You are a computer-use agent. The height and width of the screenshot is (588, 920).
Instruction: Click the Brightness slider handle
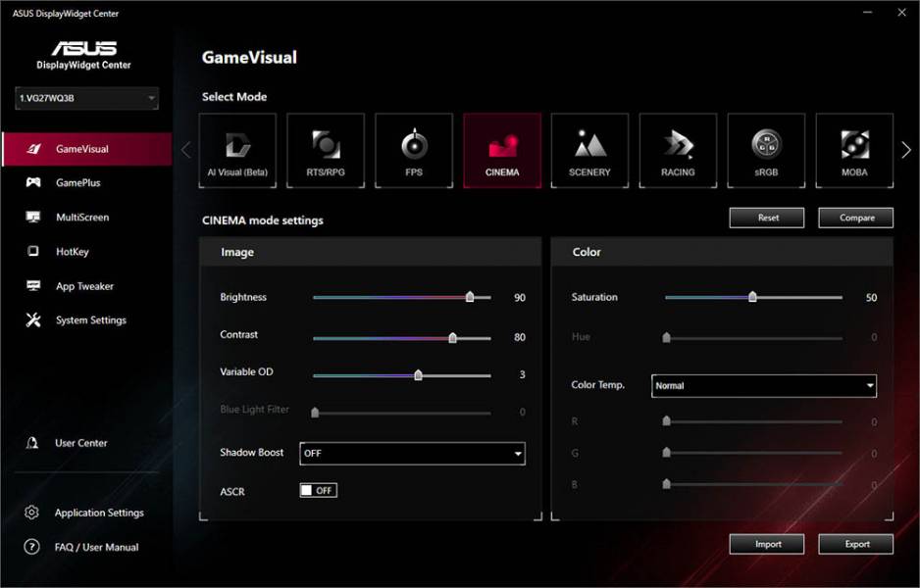470,297
